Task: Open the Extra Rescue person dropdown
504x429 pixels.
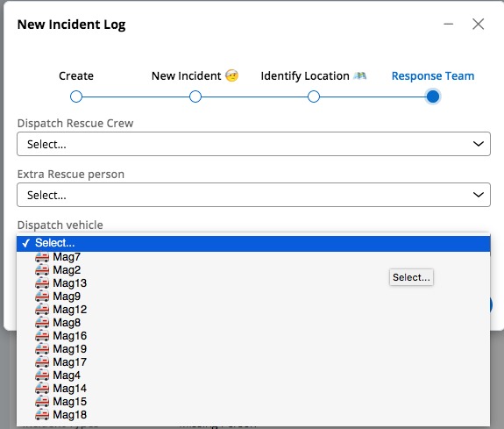Action: point(253,195)
